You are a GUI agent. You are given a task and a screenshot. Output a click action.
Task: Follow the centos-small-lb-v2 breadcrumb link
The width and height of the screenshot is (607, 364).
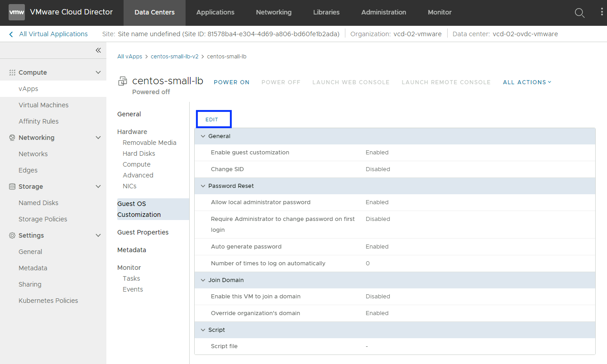click(x=174, y=57)
